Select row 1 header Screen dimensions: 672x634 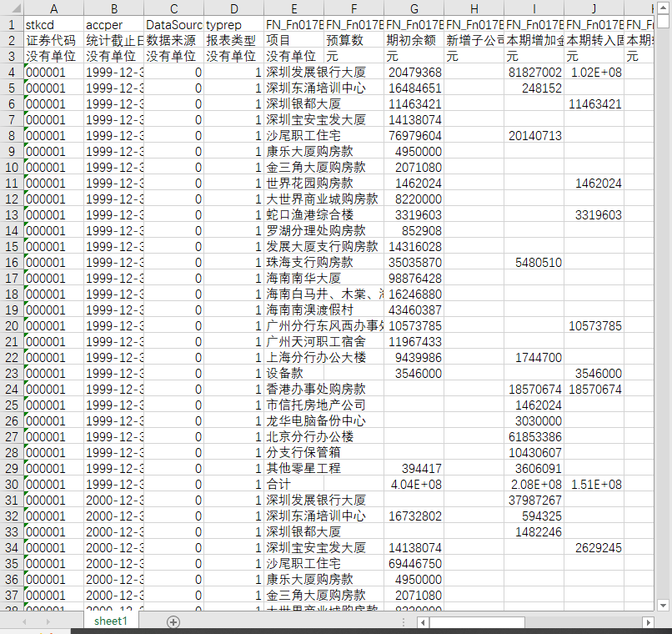(x=12, y=24)
